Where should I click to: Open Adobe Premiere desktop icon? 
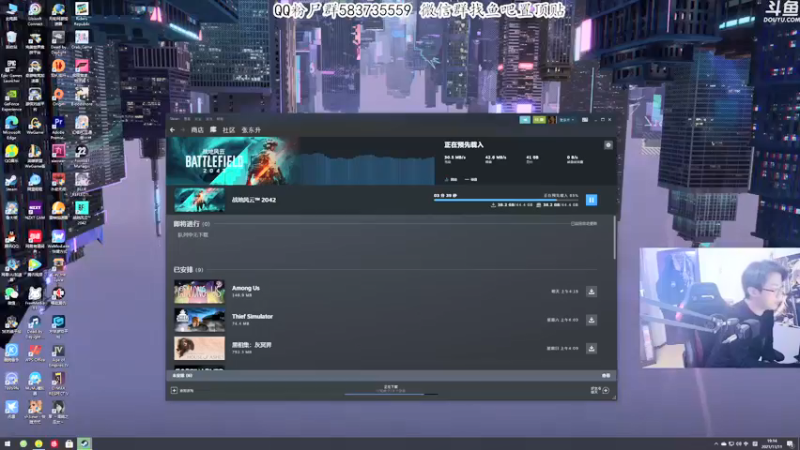coord(58,128)
